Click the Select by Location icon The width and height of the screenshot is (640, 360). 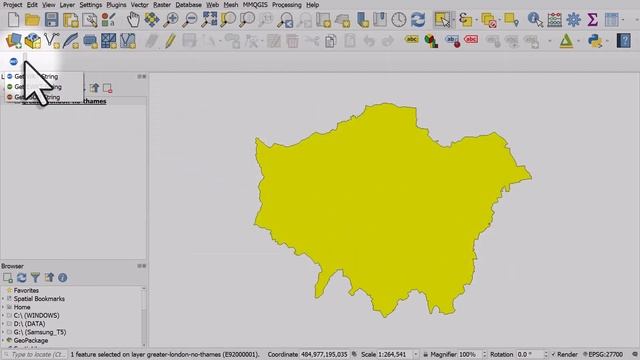click(511, 20)
